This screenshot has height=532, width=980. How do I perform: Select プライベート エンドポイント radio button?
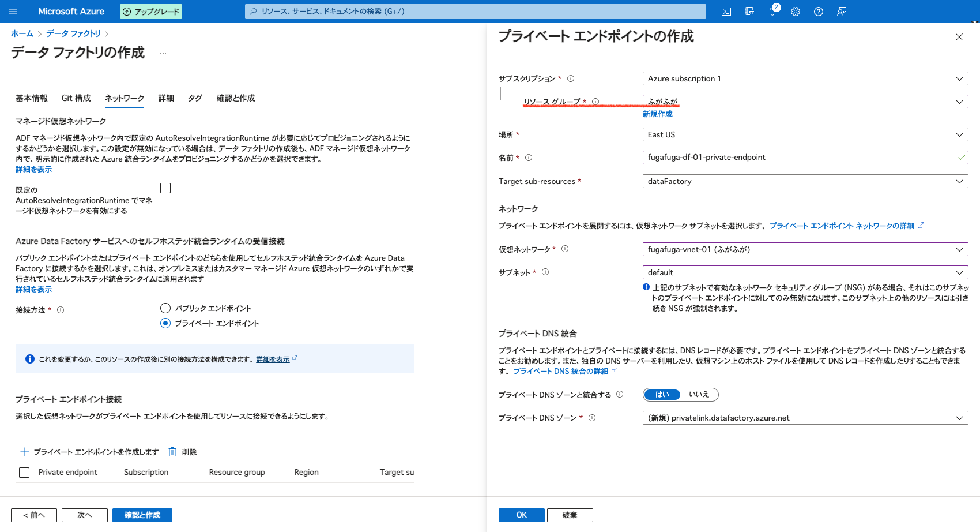[x=165, y=323]
